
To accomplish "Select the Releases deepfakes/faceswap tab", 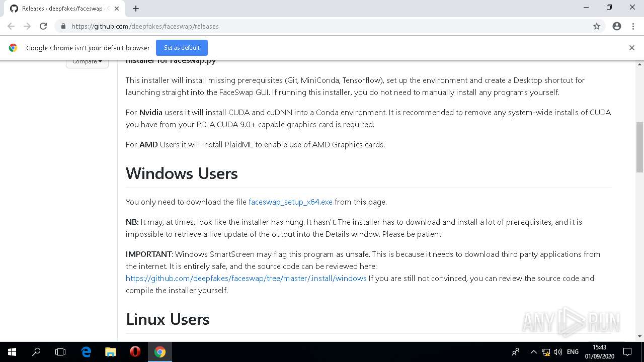I will 63,9.
